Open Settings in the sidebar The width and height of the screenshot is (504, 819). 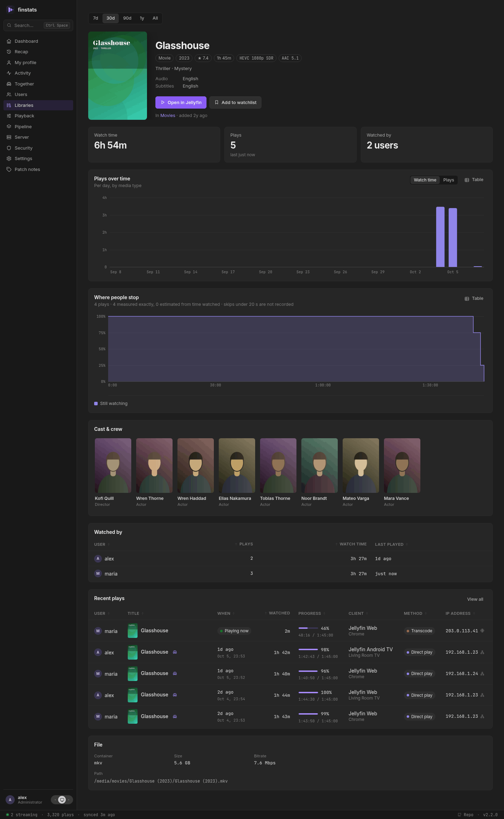pos(38,159)
